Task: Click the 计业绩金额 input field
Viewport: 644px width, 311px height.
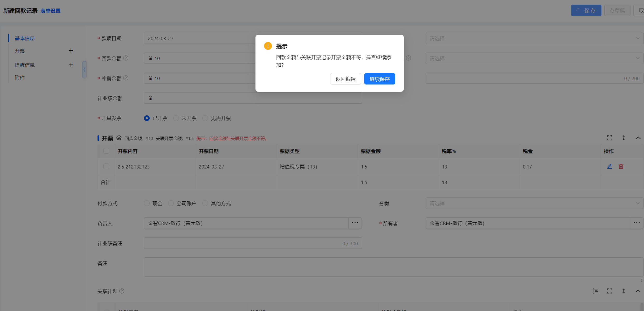Action: coord(253,98)
